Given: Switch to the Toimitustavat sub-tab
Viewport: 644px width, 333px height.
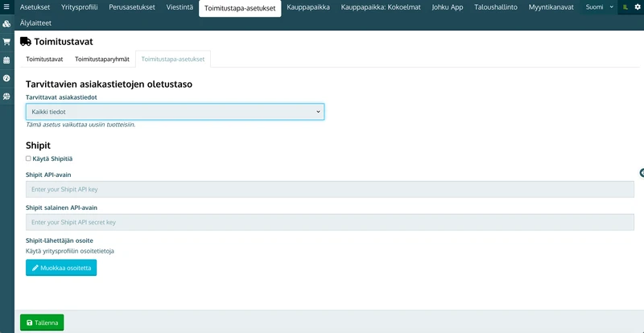Looking at the screenshot, I should point(44,60).
